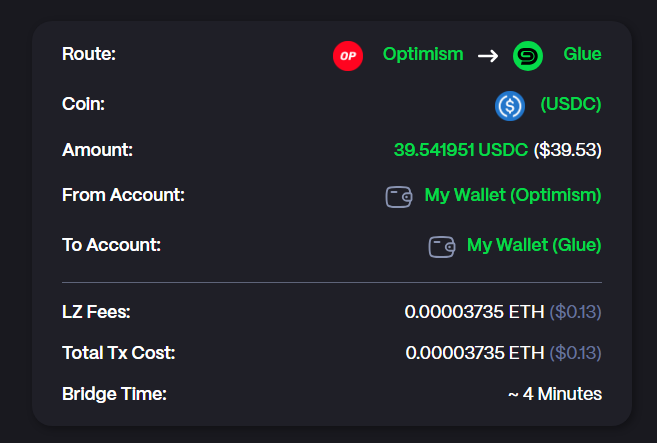657x443 pixels.
Task: Click the ($0.13) value in LZ Fees row
Action: 575,312
